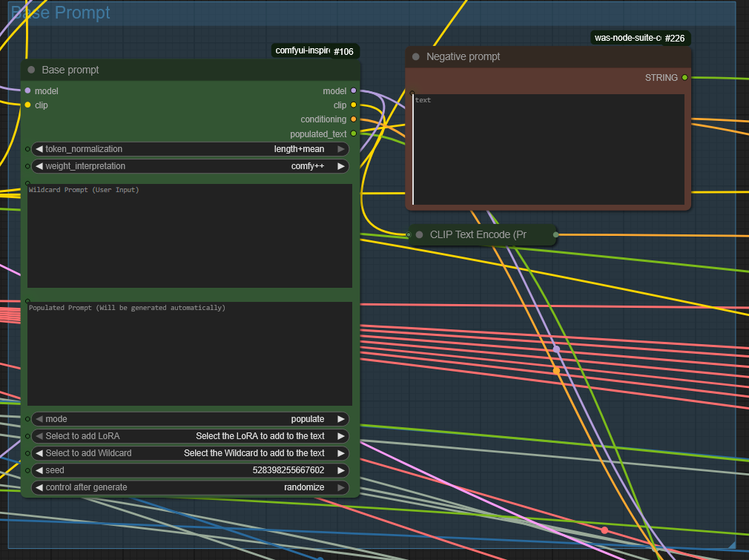Screen dimensions: 749x560
Task: Open the Select to add LoRA dropdown
Action: (190, 436)
